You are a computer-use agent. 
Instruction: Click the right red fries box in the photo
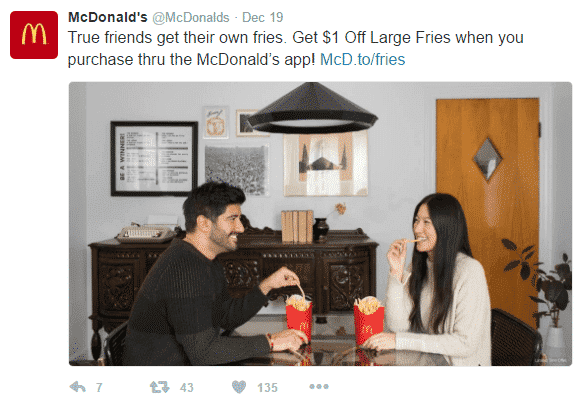pos(369,319)
